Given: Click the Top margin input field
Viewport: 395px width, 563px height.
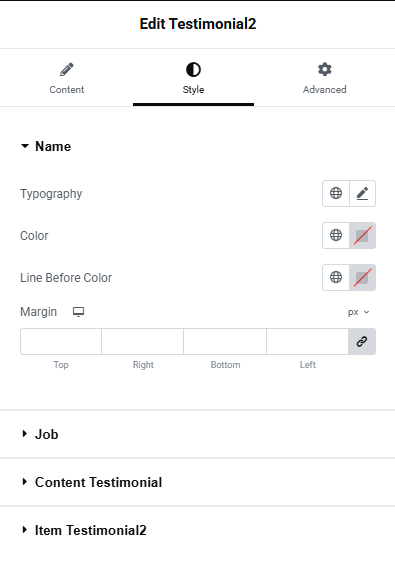Looking at the screenshot, I should tap(61, 341).
